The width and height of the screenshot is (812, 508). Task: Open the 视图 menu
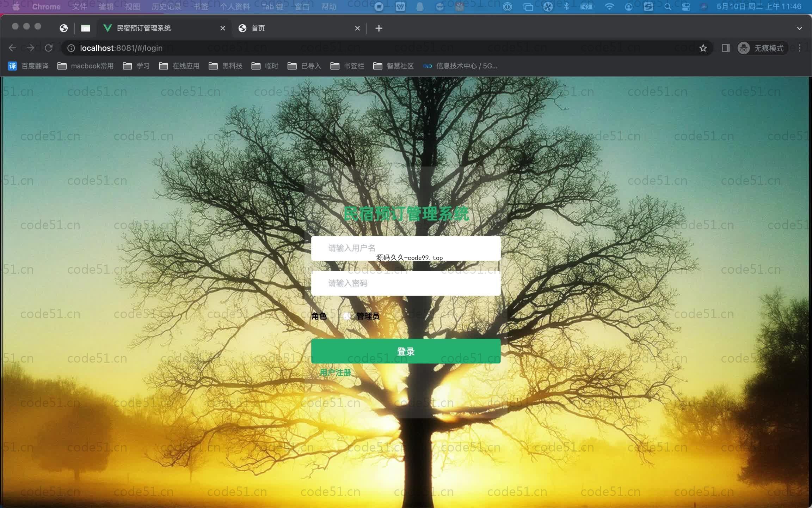(x=133, y=7)
